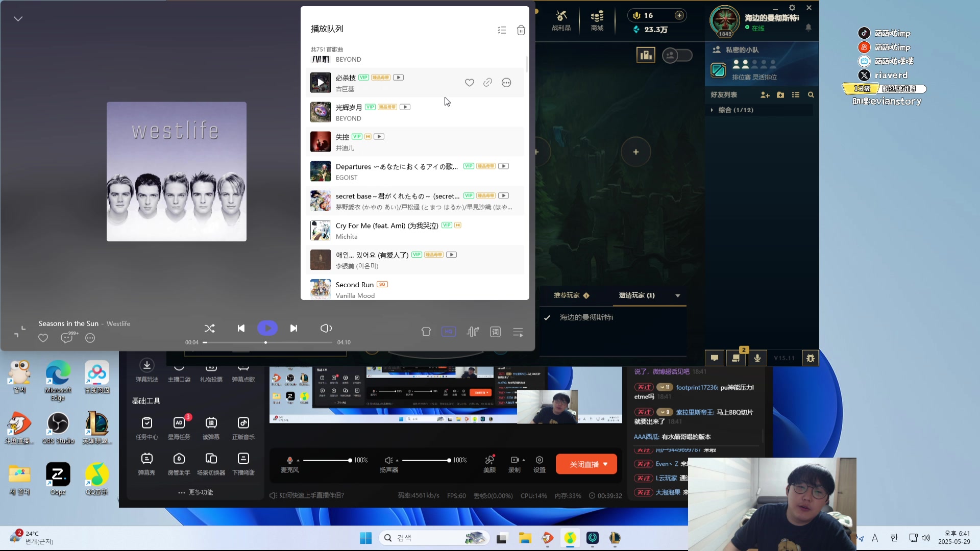Adjust 扬声器 speaker volume slider
This screenshot has height=551, width=980.
pos(426,460)
